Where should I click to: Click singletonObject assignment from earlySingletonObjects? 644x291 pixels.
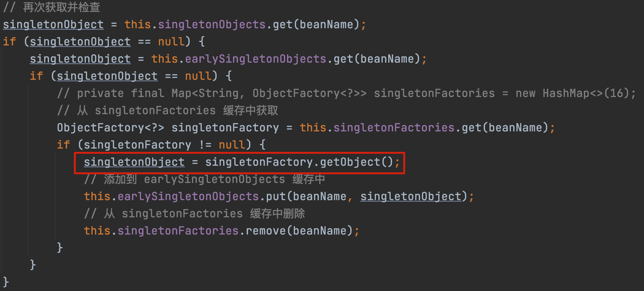tap(80, 59)
